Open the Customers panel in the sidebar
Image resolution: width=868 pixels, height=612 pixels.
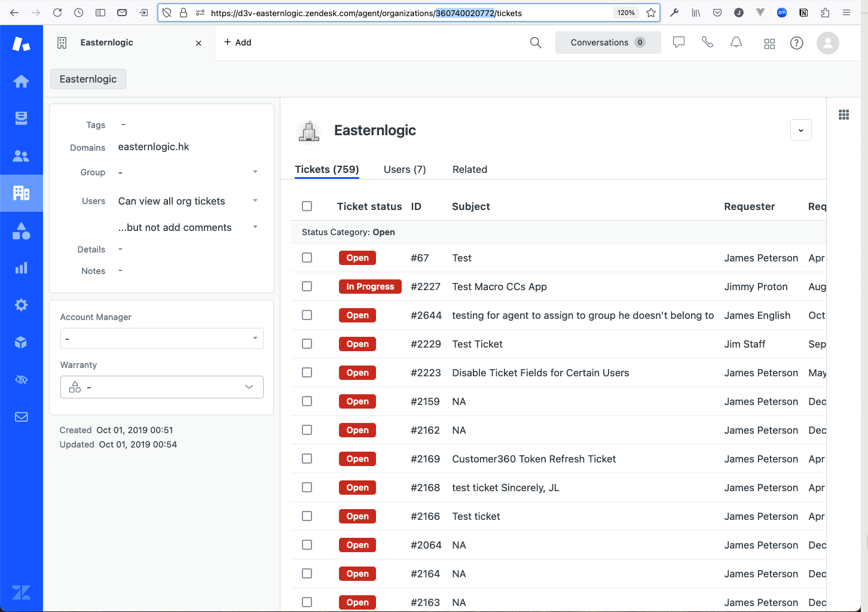22,156
